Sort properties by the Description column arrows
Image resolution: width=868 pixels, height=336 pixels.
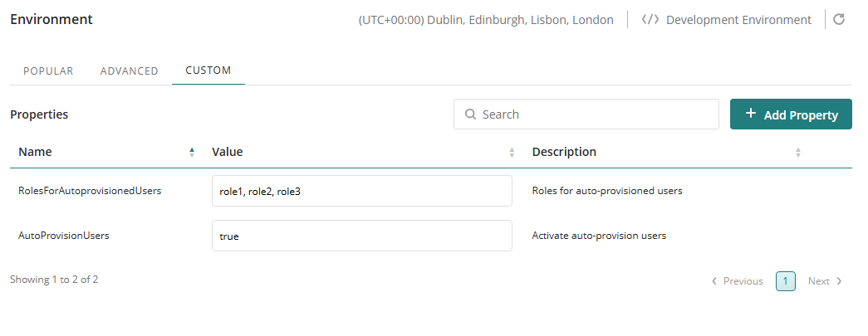(797, 153)
